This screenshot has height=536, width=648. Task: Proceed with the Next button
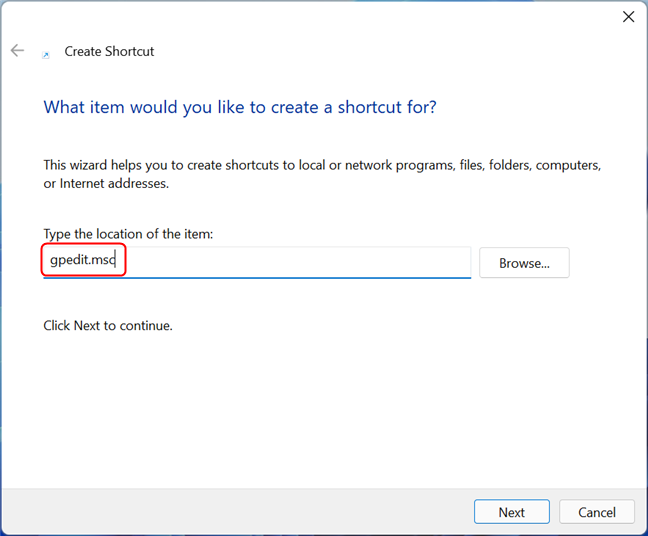512,512
